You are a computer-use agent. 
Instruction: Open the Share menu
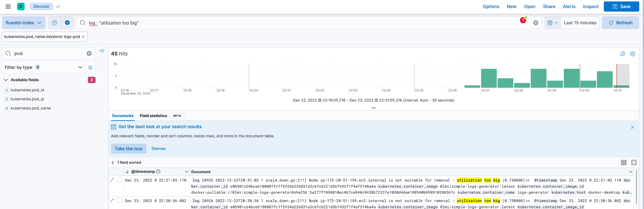coord(549,6)
